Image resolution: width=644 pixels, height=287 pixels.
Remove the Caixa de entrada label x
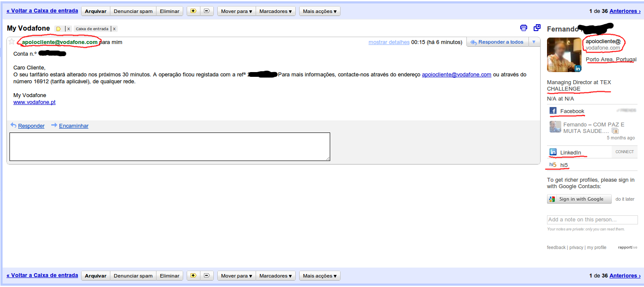114,29
